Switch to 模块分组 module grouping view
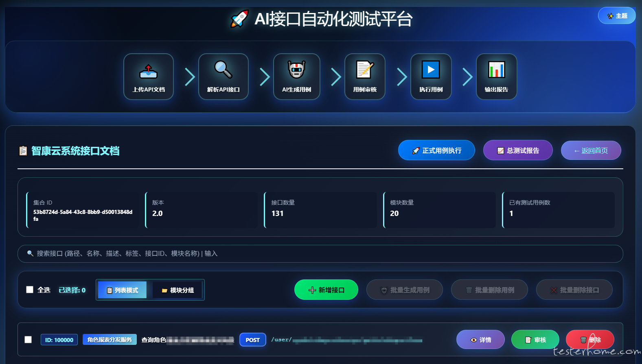This screenshot has width=642, height=364. 177,290
